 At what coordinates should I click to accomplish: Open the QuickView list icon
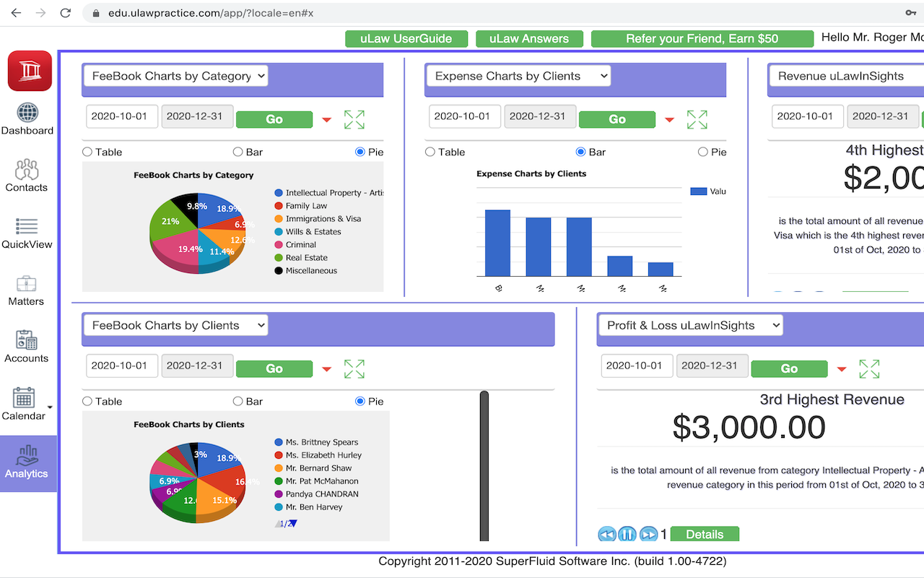[27, 227]
